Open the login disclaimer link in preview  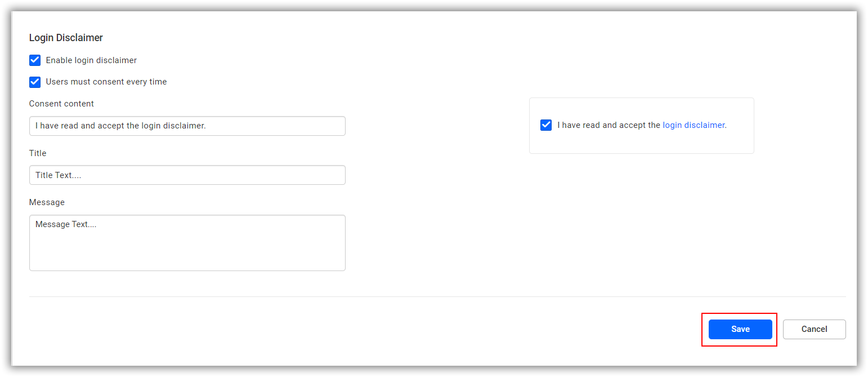tap(693, 125)
